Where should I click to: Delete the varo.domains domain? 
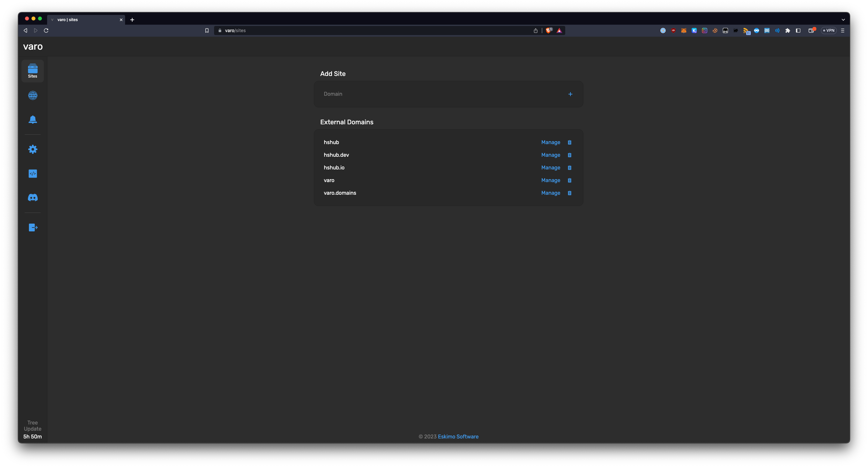coord(569,193)
